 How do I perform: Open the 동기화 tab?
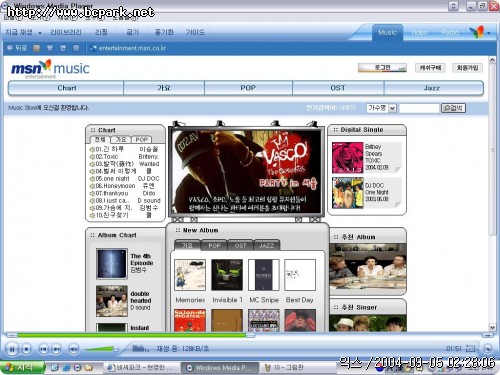164,32
